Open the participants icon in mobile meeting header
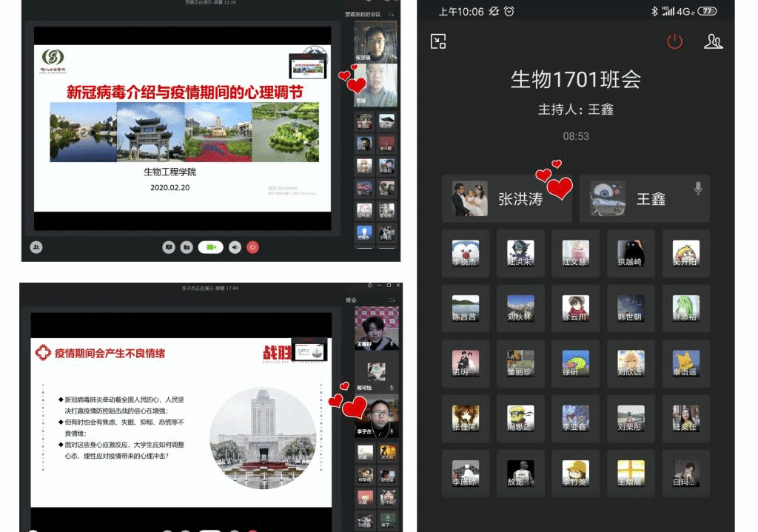This screenshot has height=532, width=758. tap(713, 41)
